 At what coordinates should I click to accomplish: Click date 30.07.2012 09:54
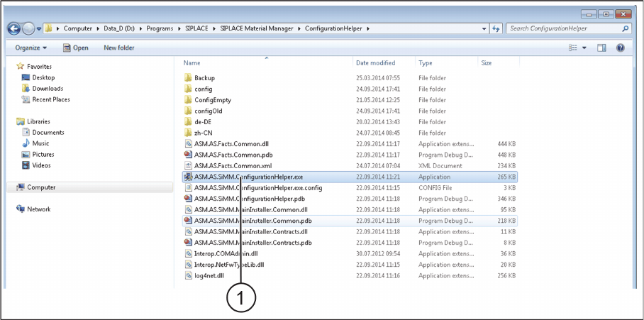[378, 254]
